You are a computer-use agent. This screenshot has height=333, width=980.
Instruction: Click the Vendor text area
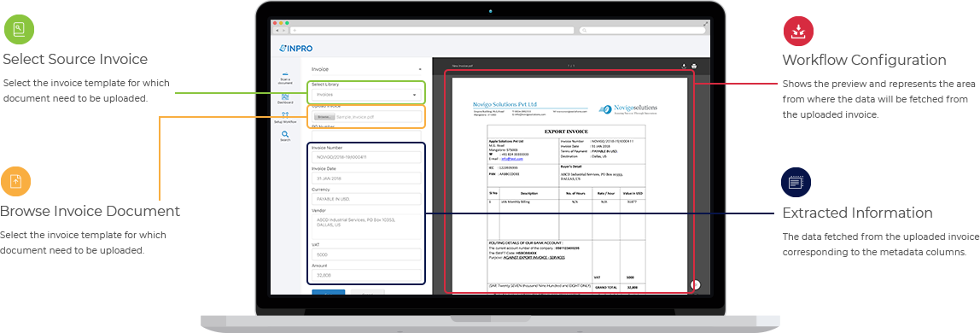click(366, 226)
